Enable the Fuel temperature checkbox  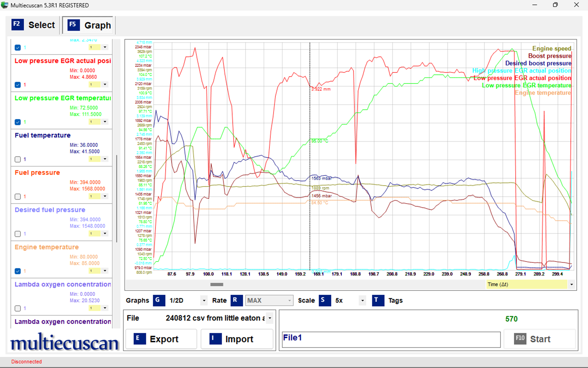(18, 159)
